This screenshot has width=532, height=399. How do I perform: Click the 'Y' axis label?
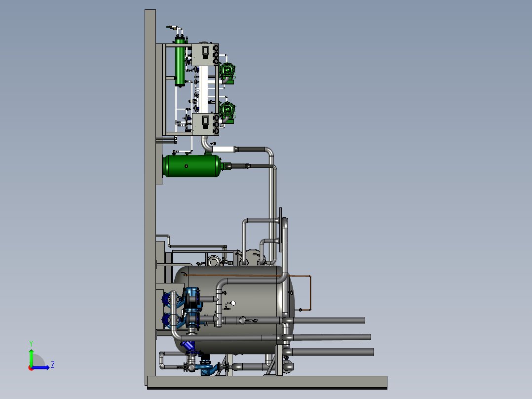pos(31,343)
